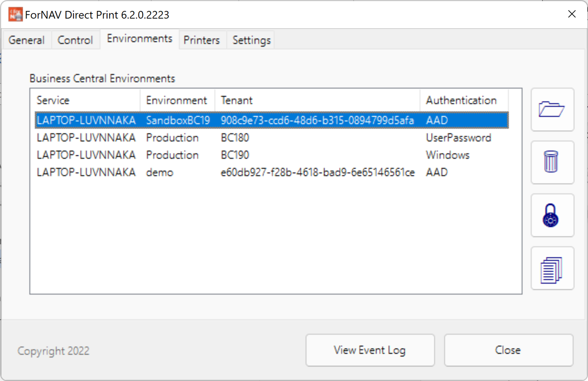588x381 pixels.
Task: Click the Tenant column header
Action: click(317, 100)
